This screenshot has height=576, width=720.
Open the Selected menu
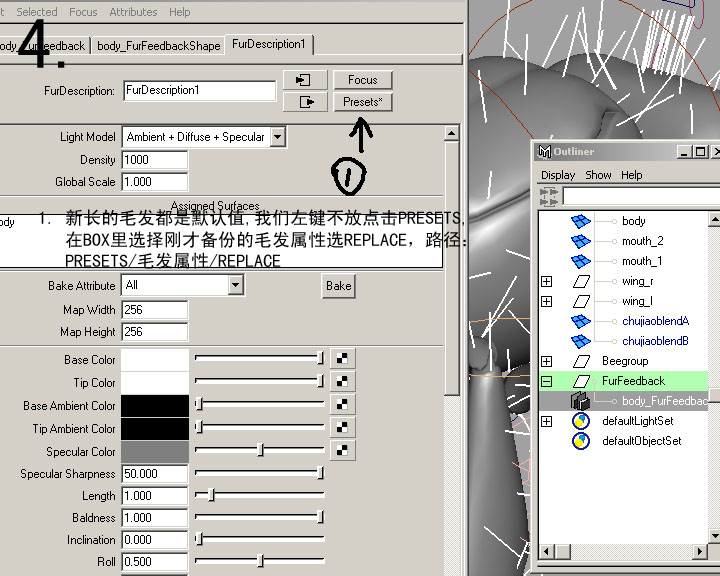[37, 12]
